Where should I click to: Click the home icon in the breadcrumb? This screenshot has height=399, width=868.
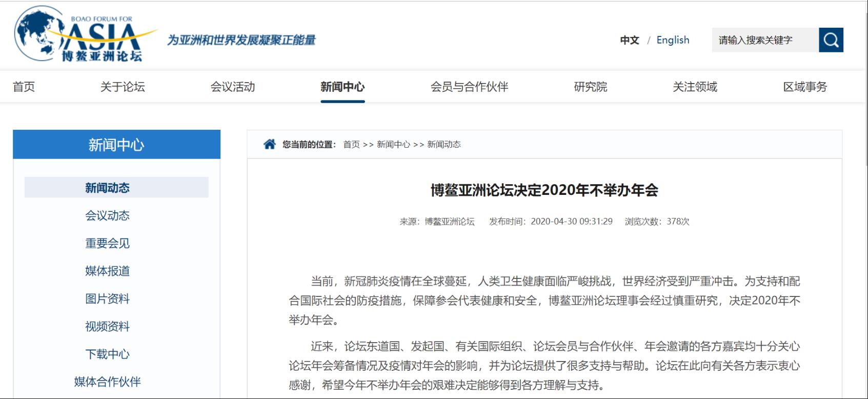pyautogui.click(x=270, y=144)
